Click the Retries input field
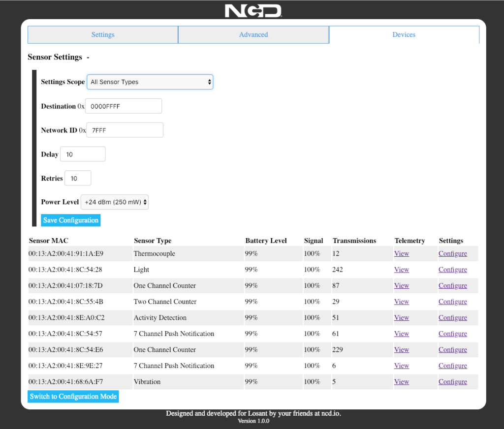 pos(77,178)
